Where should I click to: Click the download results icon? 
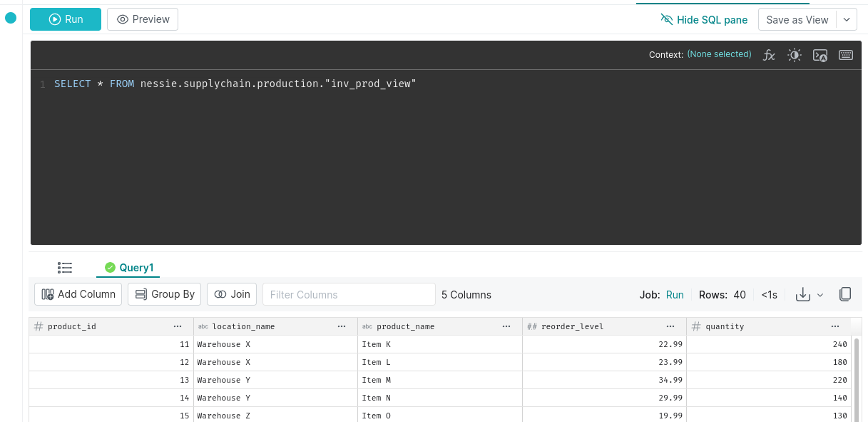tap(803, 294)
